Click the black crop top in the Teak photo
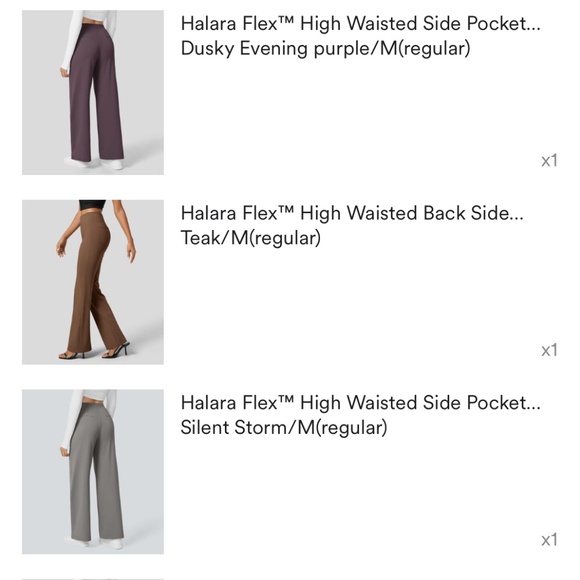The width and height of the screenshot is (580, 580). (x=92, y=205)
